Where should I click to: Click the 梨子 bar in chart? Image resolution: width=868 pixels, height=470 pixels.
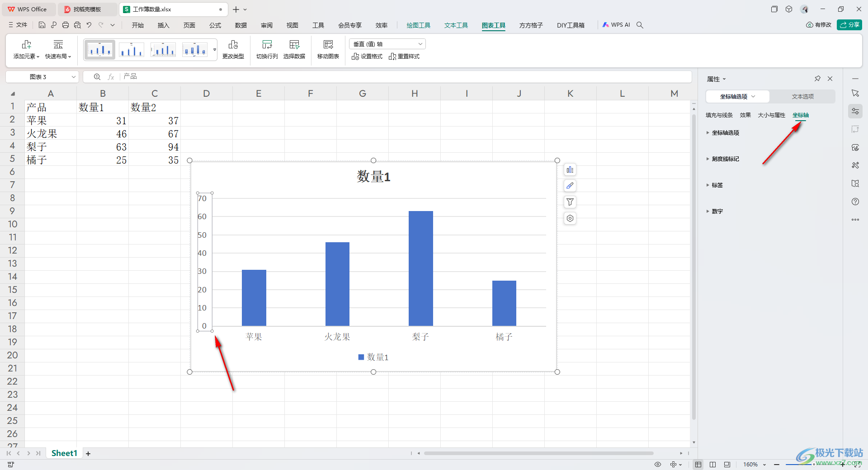[x=420, y=268]
